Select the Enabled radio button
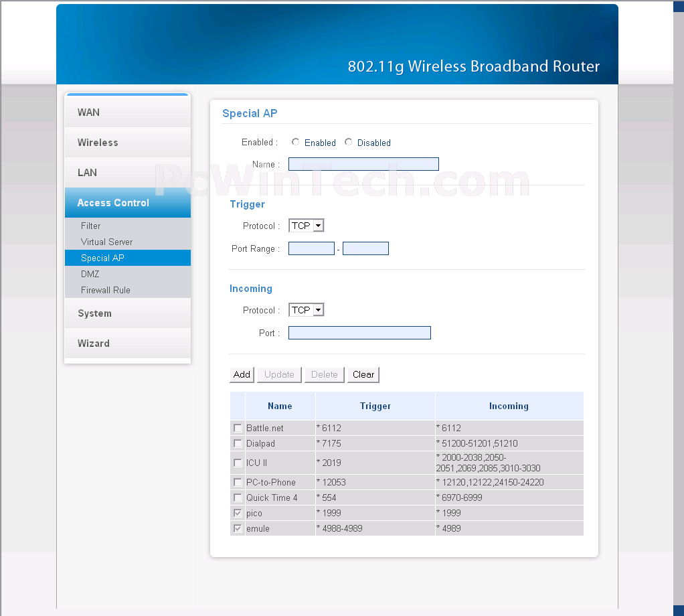Screen dimensions: 684x616 pyautogui.click(x=295, y=142)
